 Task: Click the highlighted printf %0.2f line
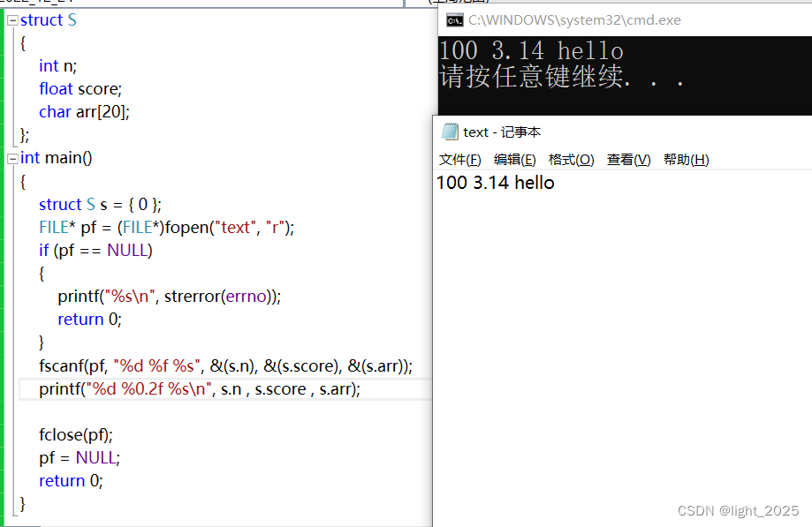200,389
